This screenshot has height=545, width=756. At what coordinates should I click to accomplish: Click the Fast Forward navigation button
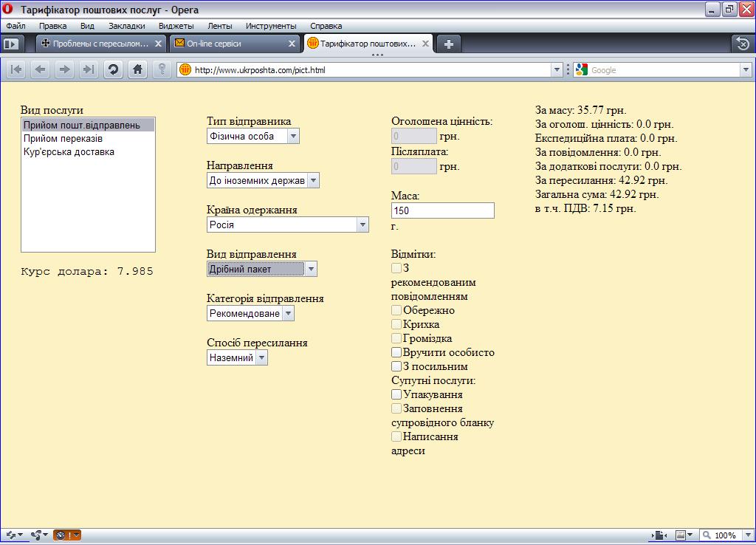[x=89, y=70]
